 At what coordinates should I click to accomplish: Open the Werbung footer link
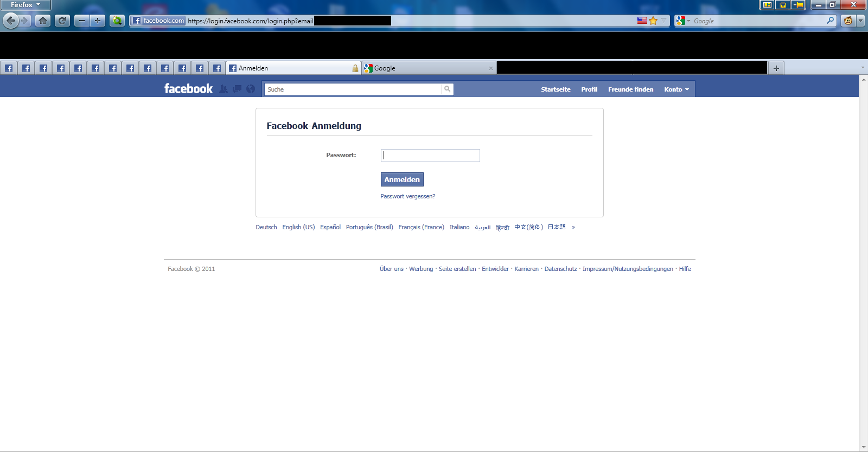(421, 269)
